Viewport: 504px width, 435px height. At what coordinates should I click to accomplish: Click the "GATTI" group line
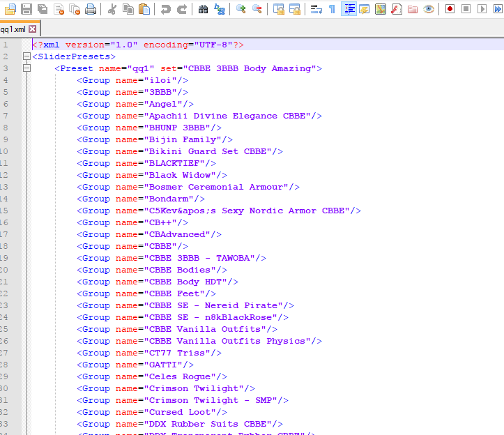[135, 365]
